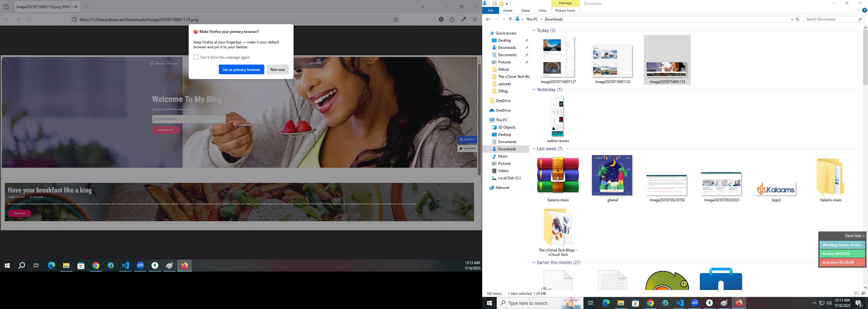This screenshot has height=309, width=868.
Task: Open the File tab in Explorer
Action: tap(491, 11)
